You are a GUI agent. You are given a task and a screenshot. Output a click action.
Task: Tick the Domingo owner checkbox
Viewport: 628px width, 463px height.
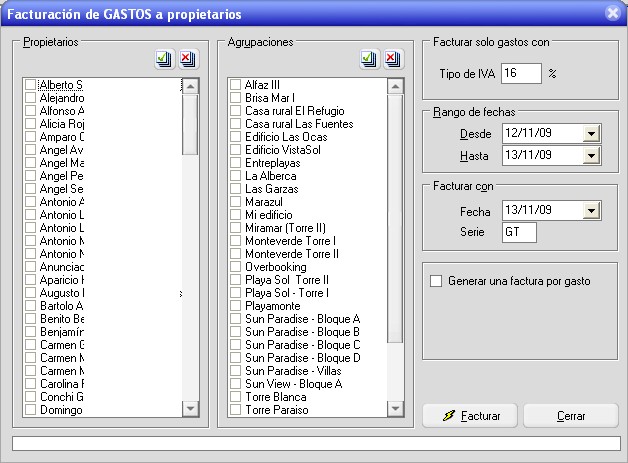click(30, 410)
